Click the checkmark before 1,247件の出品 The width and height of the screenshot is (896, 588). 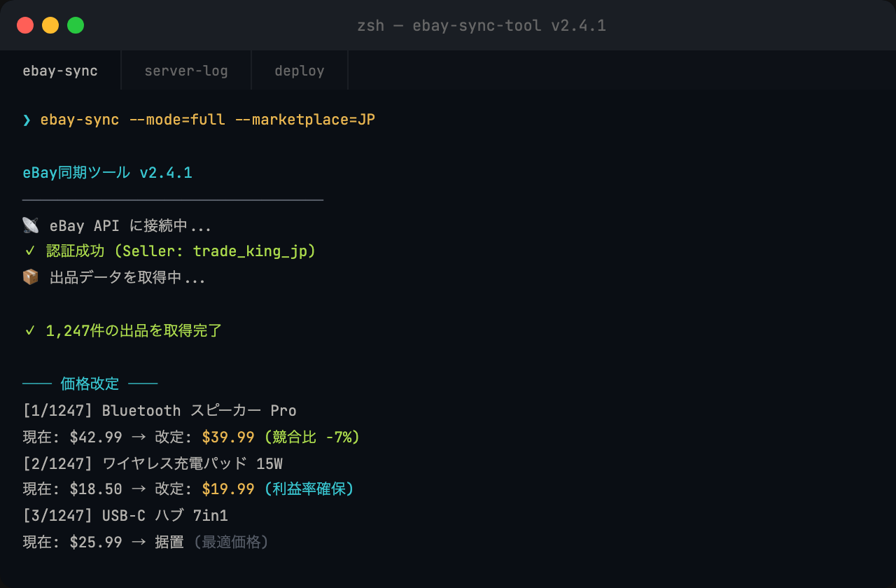pos(29,330)
